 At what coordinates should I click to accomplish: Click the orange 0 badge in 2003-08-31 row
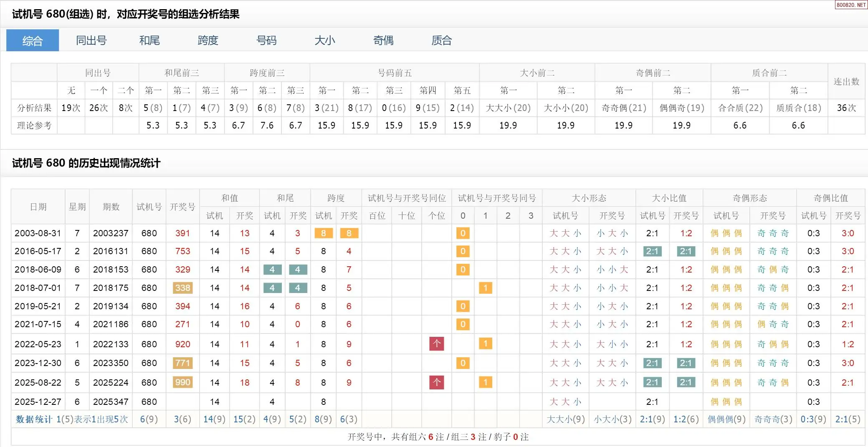point(463,233)
